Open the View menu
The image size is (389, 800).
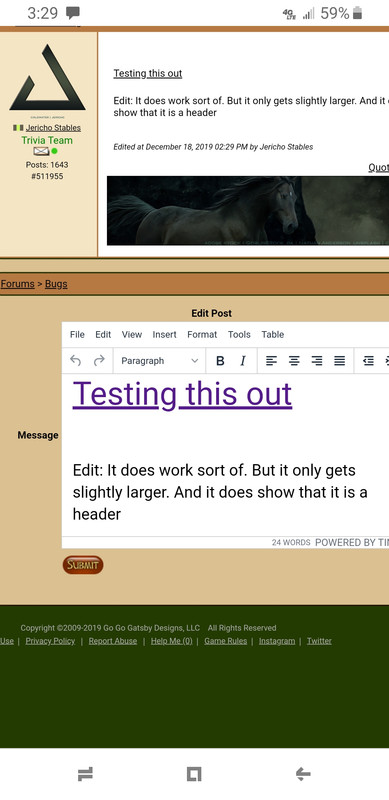point(132,335)
